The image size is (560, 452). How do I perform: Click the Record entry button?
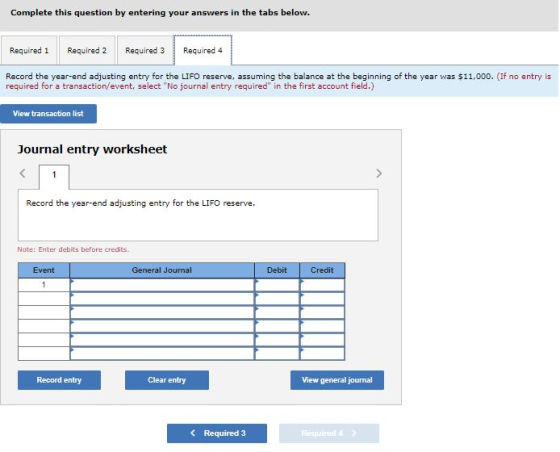[x=59, y=380]
